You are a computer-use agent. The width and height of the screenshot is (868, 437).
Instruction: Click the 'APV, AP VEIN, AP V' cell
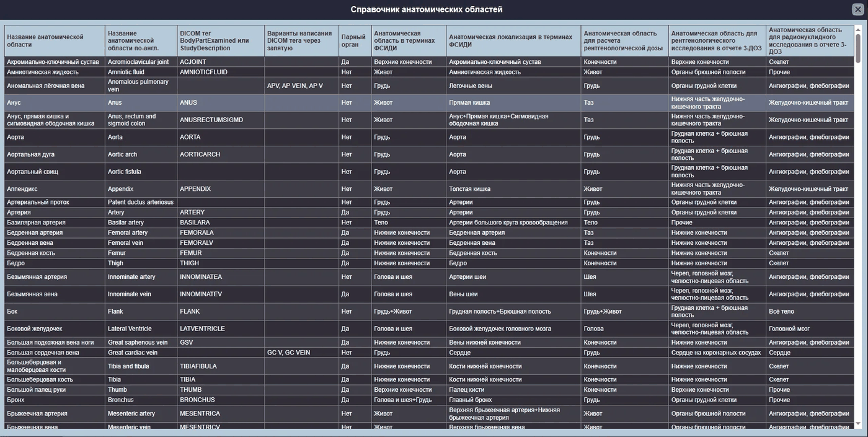302,86
